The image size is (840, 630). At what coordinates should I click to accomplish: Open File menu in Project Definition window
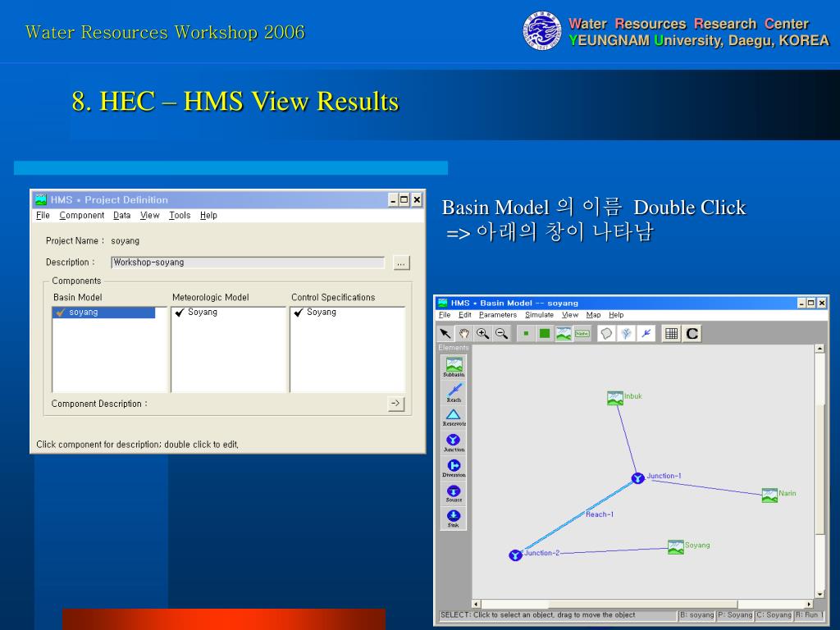[x=43, y=216]
